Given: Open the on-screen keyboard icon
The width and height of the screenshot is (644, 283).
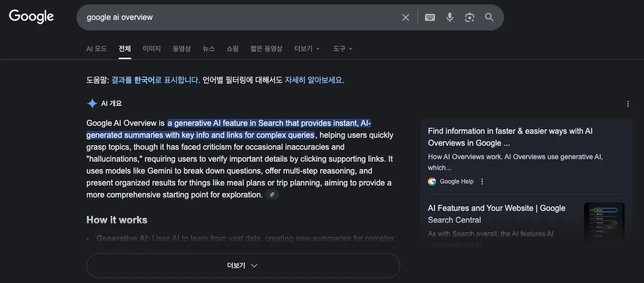Looking at the screenshot, I should point(430,17).
